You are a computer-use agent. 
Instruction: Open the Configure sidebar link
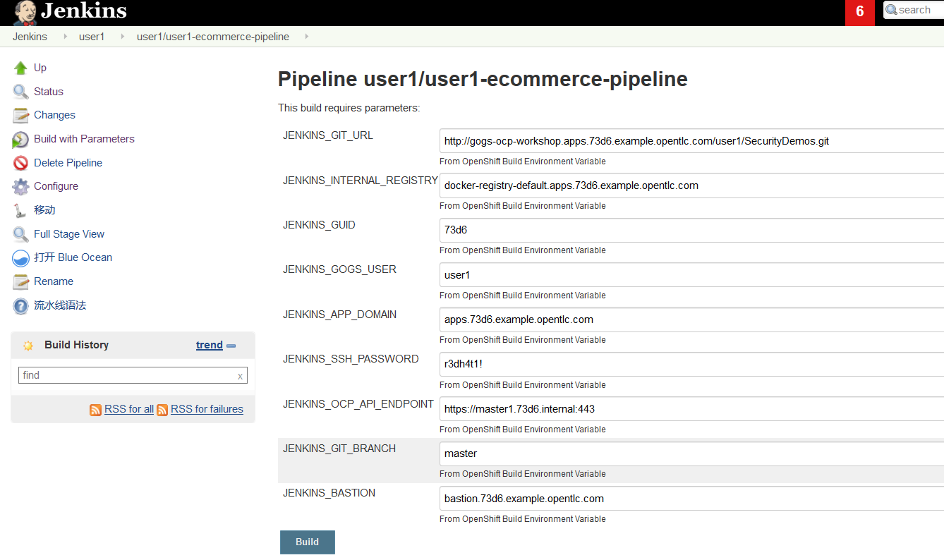coord(56,186)
